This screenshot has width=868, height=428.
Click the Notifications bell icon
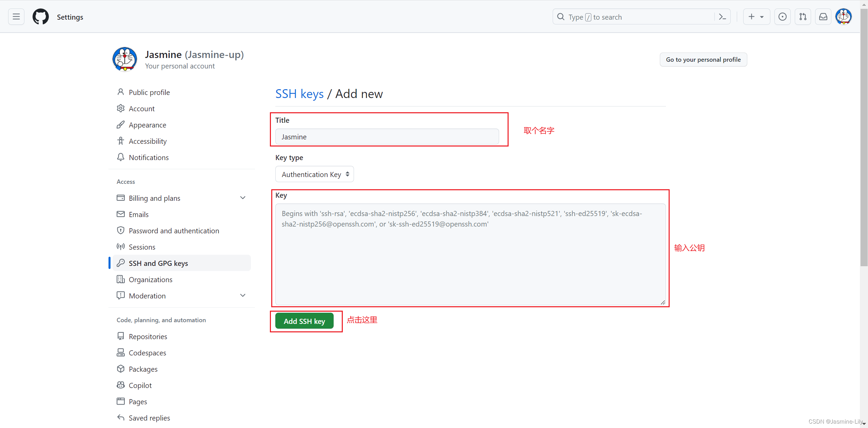pos(120,157)
